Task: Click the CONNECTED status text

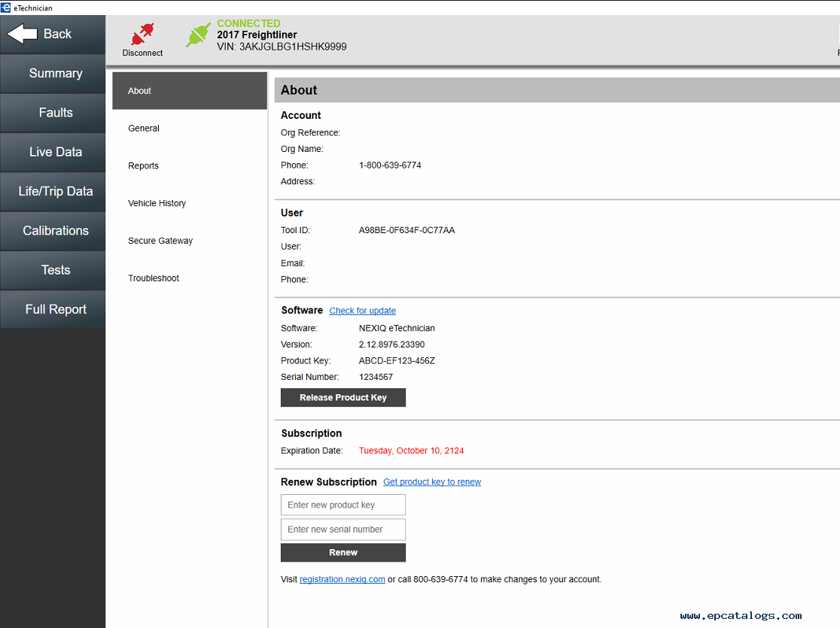Action: [x=248, y=23]
